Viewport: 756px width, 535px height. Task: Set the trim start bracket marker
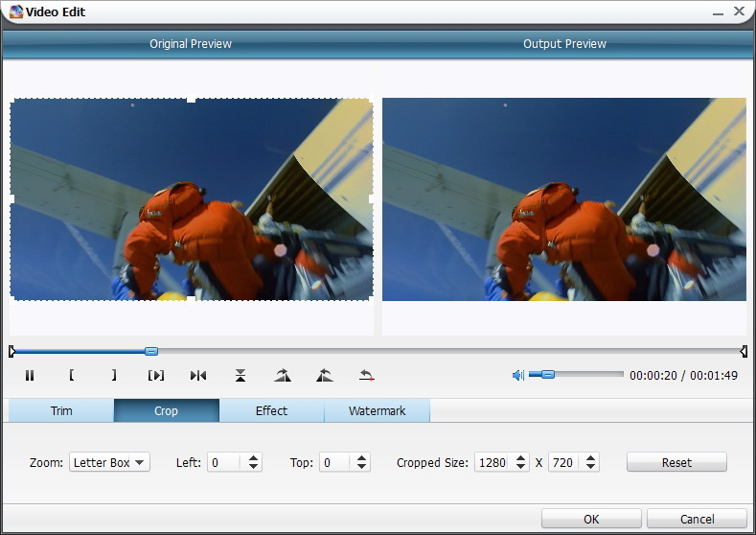(x=71, y=375)
